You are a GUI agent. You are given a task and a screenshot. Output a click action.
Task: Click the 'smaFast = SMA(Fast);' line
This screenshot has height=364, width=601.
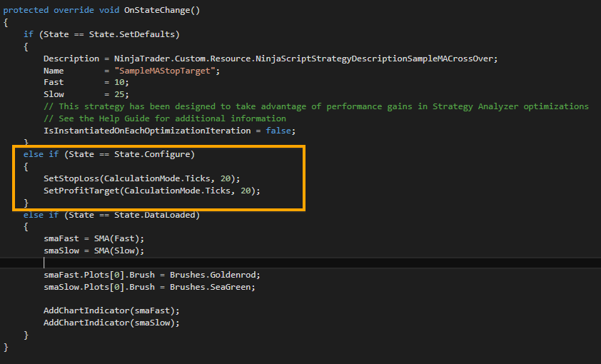point(94,238)
